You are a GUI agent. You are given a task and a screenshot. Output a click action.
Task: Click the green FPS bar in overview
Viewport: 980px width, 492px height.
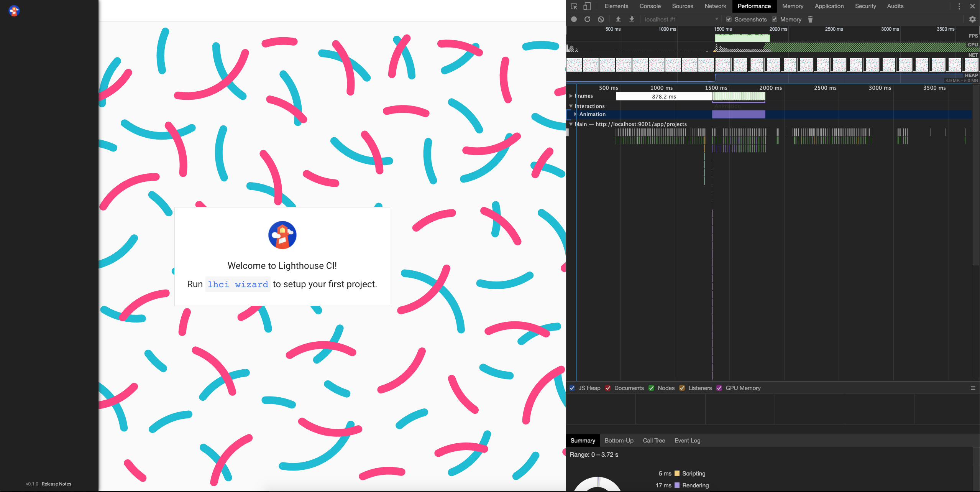(742, 38)
